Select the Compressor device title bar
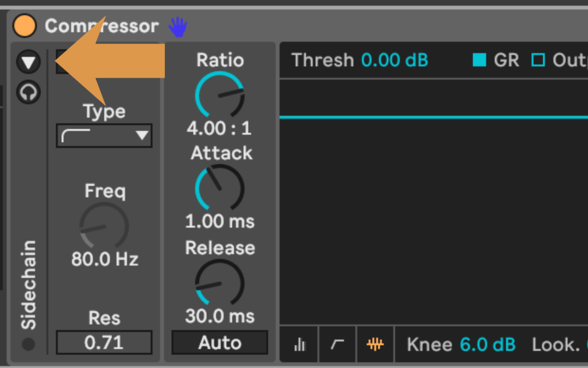This screenshot has width=588, height=368. click(x=102, y=26)
